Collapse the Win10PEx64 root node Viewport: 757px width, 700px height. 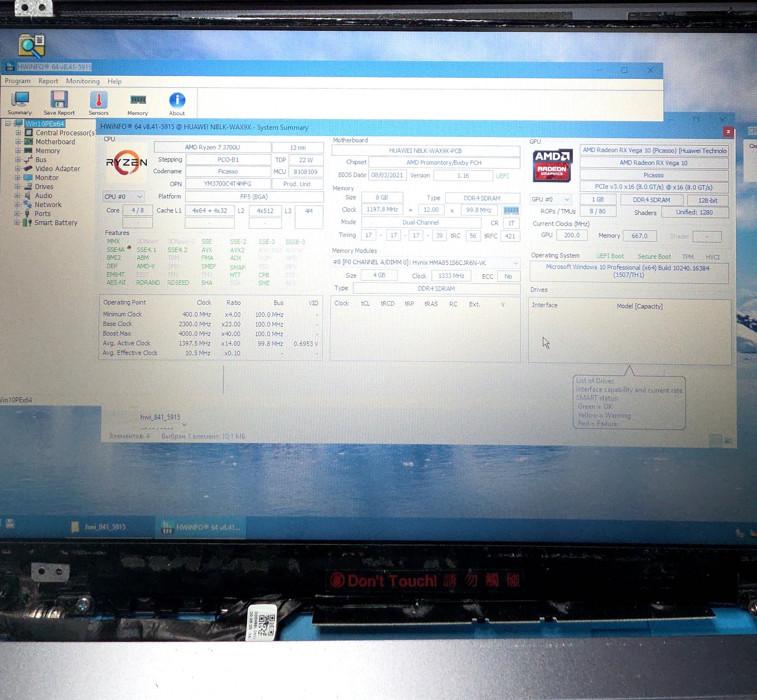click(x=8, y=123)
